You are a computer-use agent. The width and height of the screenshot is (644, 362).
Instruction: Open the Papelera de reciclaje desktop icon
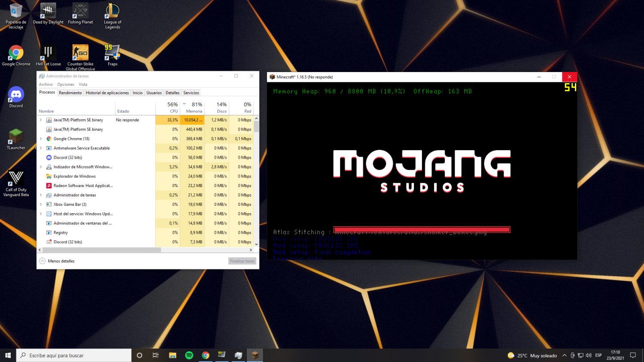coord(16,16)
